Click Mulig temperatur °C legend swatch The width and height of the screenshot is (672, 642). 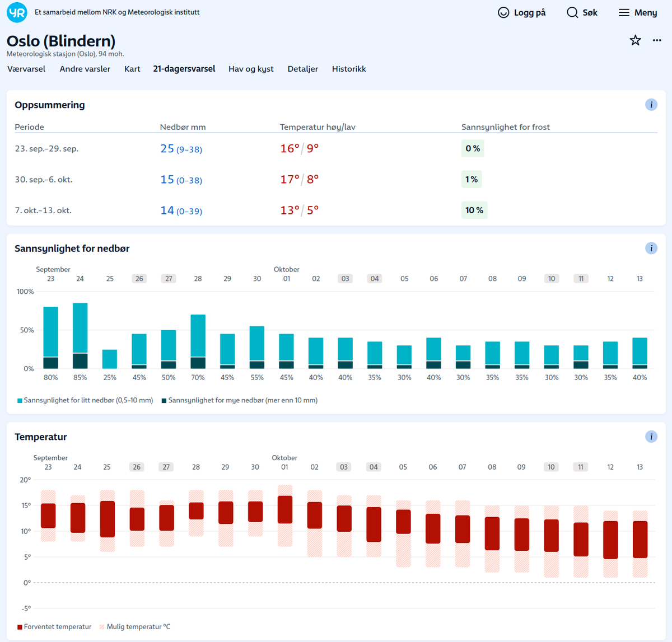[102, 627]
